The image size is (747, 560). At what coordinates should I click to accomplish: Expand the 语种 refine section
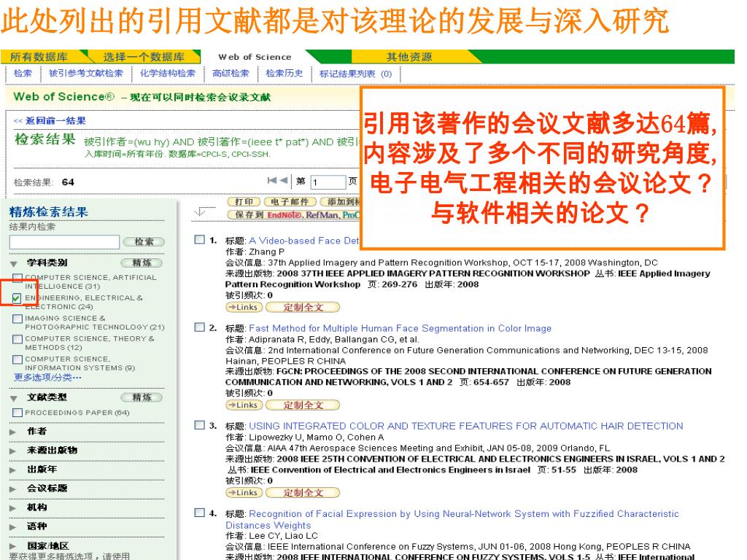[13, 527]
